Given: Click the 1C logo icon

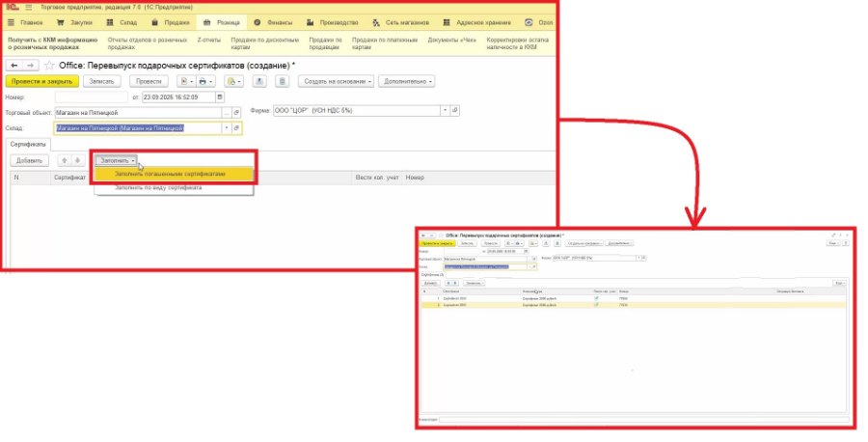Looking at the screenshot, I should (13, 7).
